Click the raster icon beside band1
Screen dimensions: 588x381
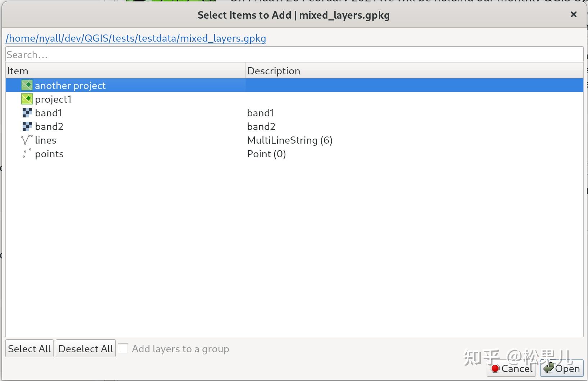click(x=27, y=113)
